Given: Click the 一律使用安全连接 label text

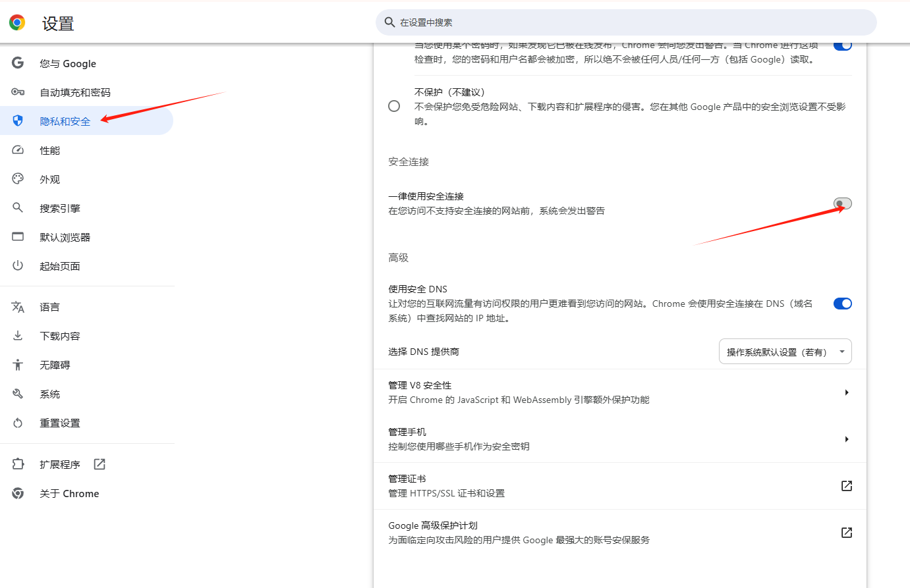Looking at the screenshot, I should click(426, 196).
